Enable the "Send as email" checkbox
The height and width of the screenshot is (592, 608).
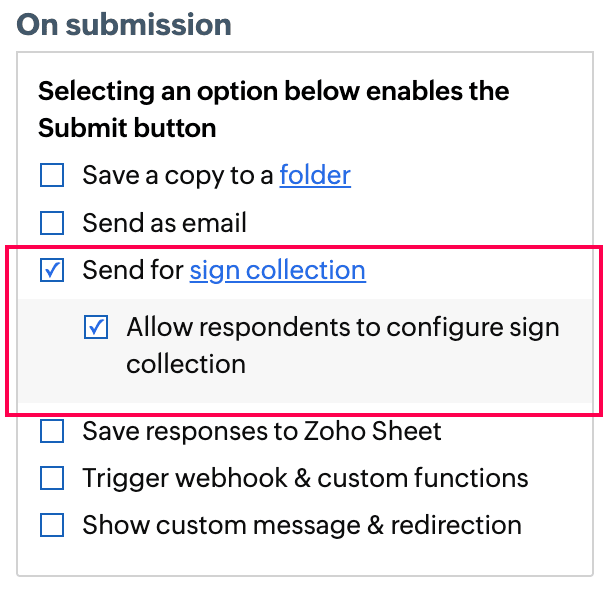52,222
